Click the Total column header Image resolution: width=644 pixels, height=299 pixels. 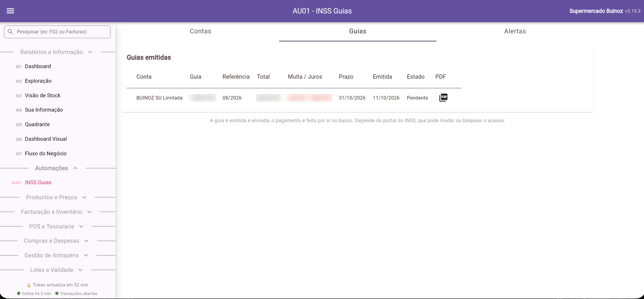point(263,77)
